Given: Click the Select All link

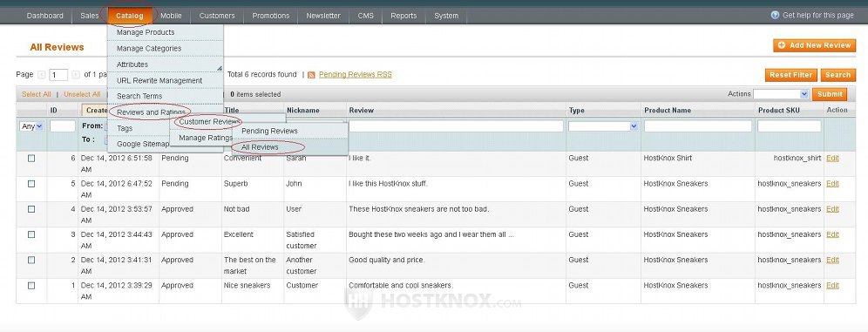Looking at the screenshot, I should pyautogui.click(x=37, y=94).
